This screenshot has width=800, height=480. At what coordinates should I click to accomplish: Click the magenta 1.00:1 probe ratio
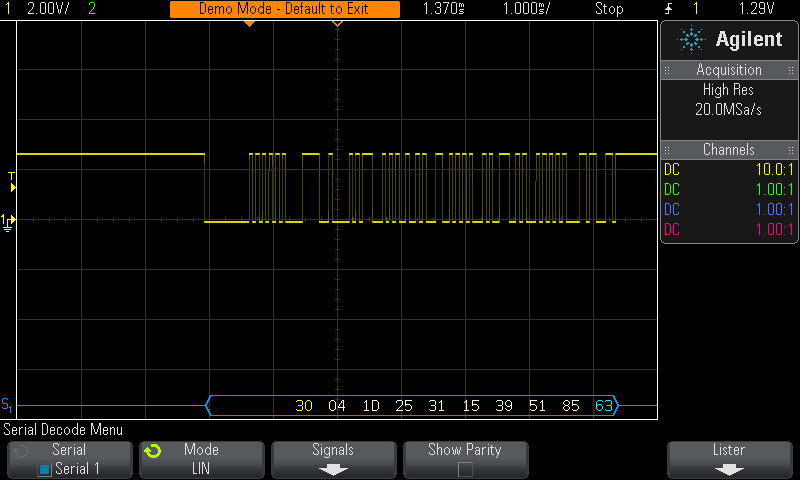point(775,230)
